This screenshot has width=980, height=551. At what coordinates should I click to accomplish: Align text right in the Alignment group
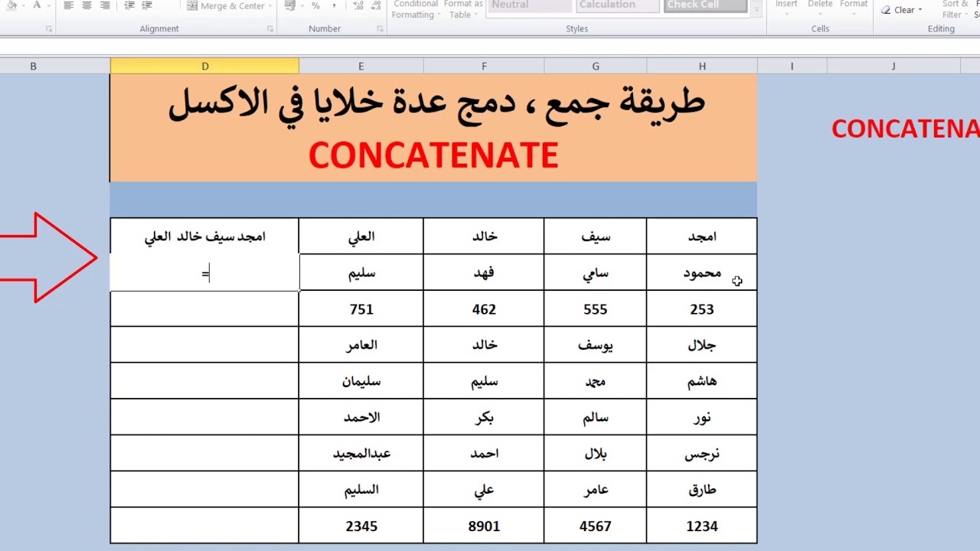105,5
